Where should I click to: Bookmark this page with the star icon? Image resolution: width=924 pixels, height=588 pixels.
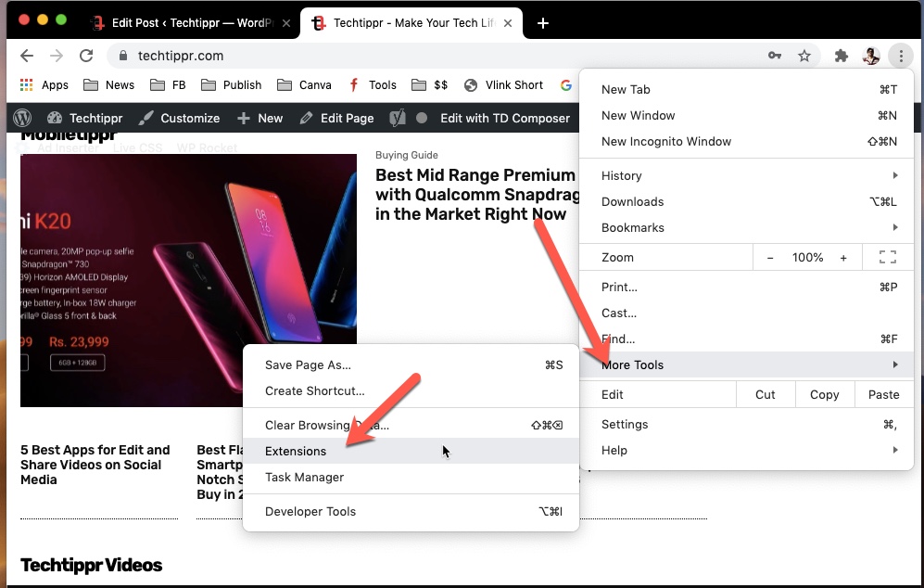804,56
